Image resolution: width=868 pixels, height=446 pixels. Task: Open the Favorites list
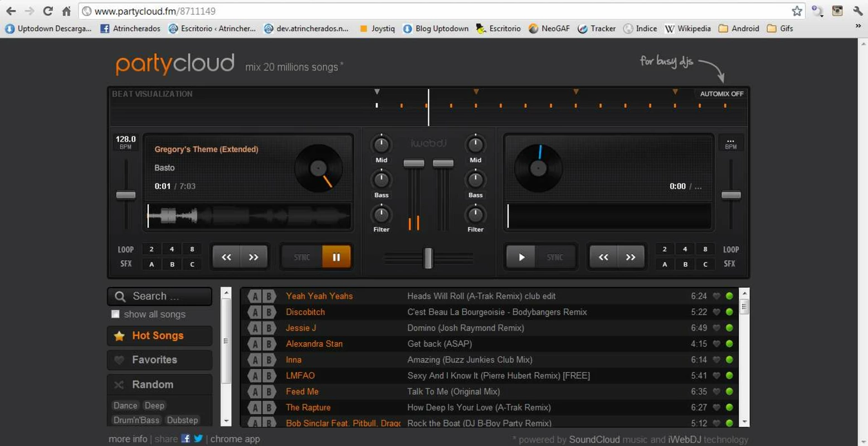160,360
